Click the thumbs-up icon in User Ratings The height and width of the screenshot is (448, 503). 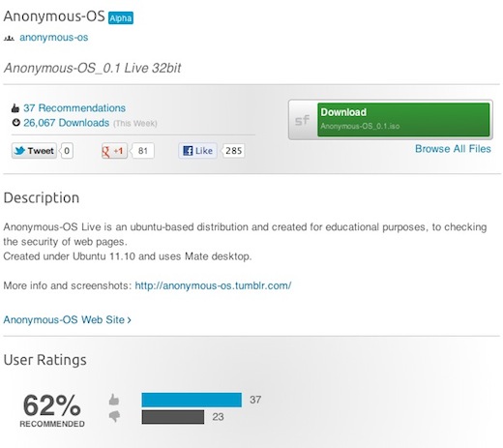[114, 400]
